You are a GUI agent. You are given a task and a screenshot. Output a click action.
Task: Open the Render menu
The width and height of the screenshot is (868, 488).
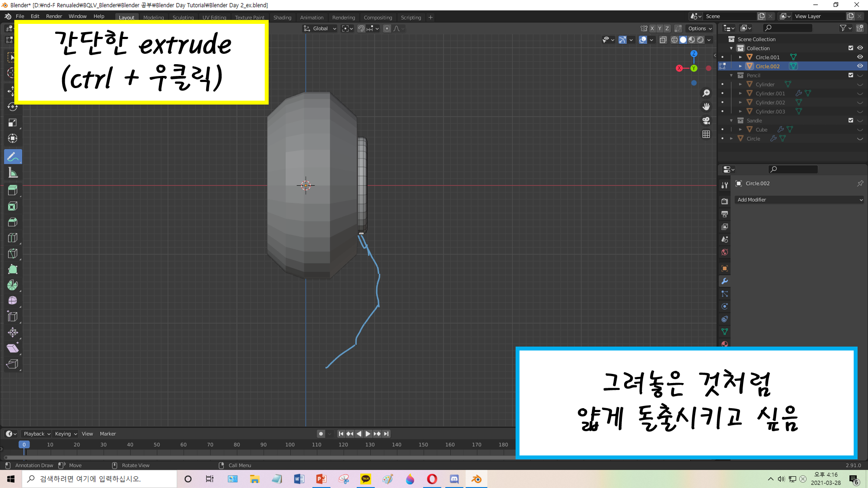point(54,16)
